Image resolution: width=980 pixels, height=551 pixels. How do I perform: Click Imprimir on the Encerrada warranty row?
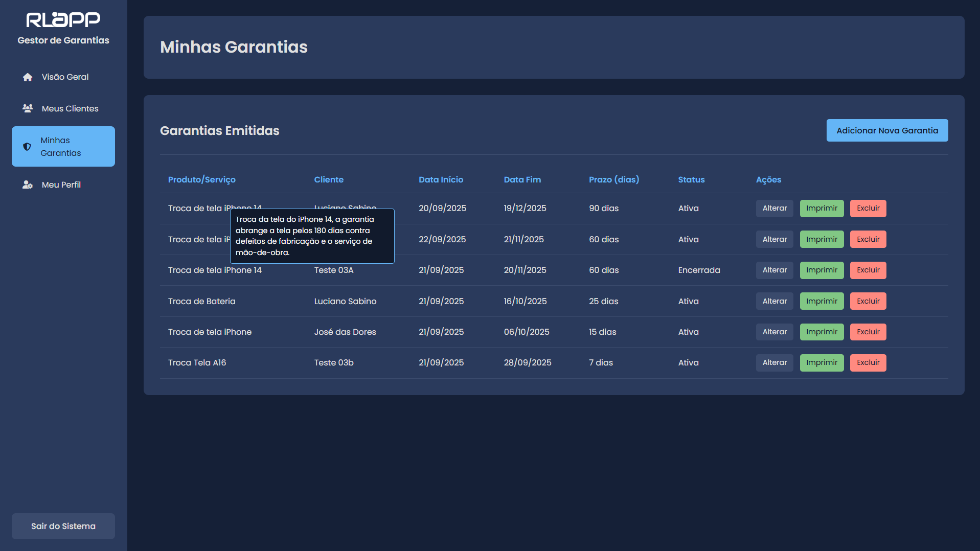pyautogui.click(x=822, y=270)
